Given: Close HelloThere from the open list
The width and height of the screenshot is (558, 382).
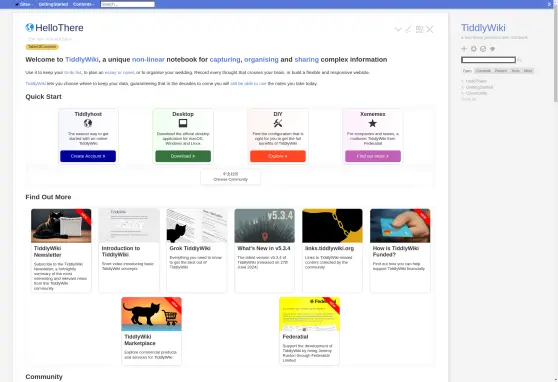Looking at the screenshot, I should pyautogui.click(x=463, y=81).
